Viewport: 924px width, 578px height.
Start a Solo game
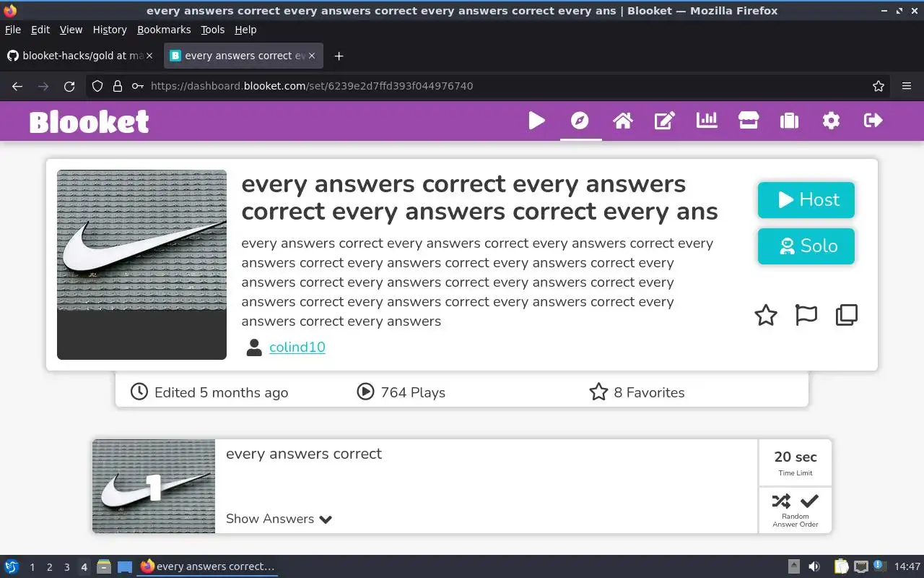pos(806,246)
